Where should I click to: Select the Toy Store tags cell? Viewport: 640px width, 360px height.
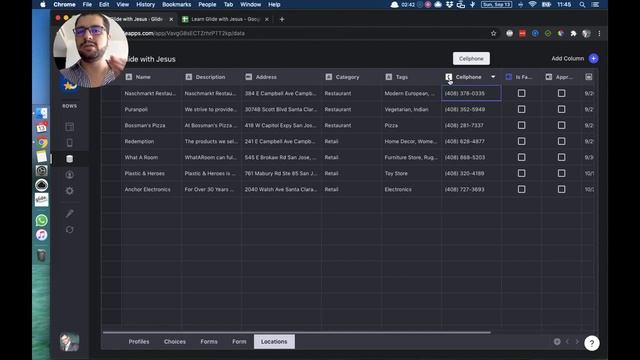411,173
